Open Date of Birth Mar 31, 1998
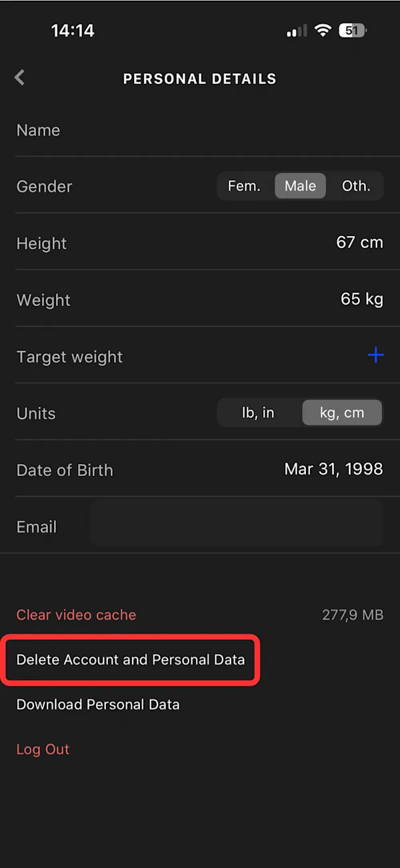 333,469
